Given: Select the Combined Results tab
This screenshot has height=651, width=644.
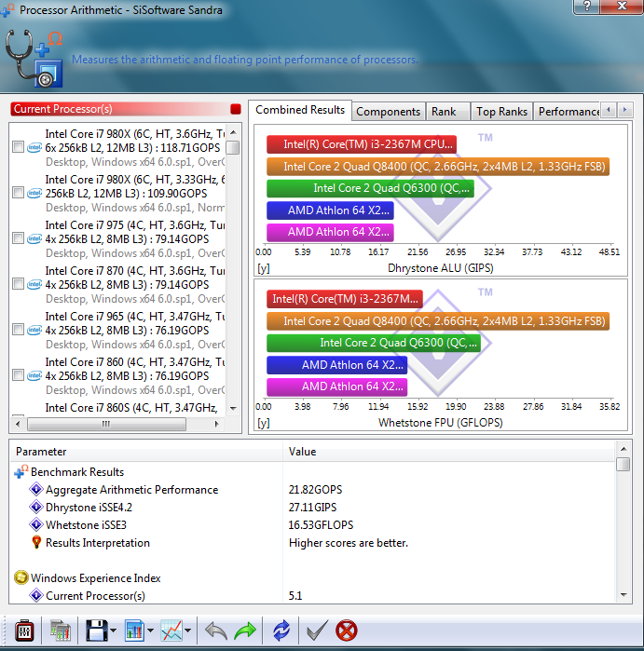Looking at the screenshot, I should [300, 110].
